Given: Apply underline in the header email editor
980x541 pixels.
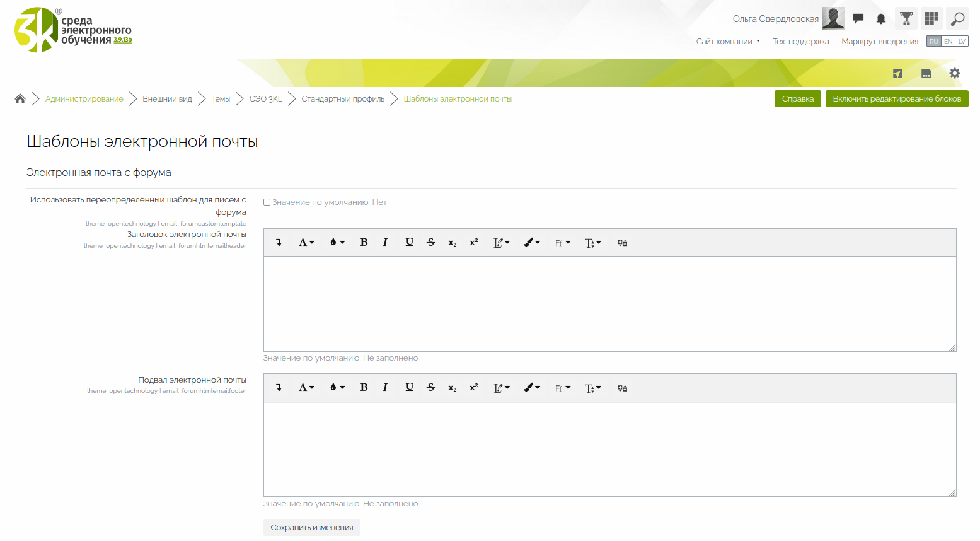Looking at the screenshot, I should coord(409,243).
